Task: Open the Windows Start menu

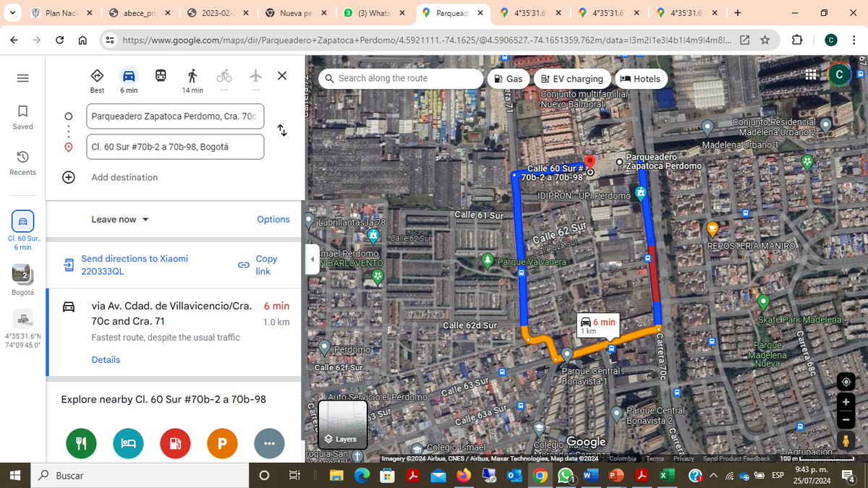Action: tap(15, 475)
